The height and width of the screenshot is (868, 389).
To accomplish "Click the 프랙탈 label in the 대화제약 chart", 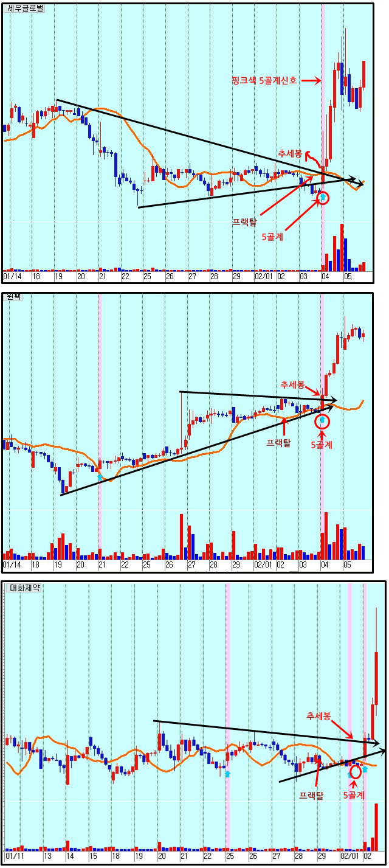I will pos(311,794).
